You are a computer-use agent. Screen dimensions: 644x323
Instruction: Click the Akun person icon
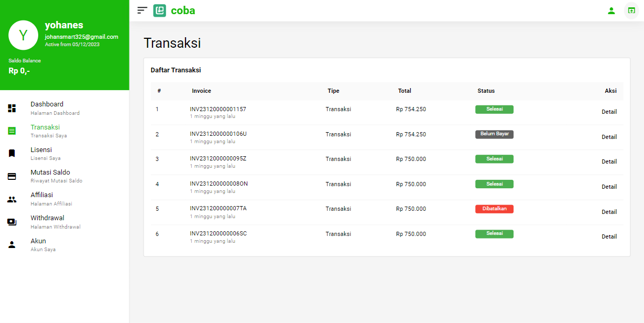12,245
